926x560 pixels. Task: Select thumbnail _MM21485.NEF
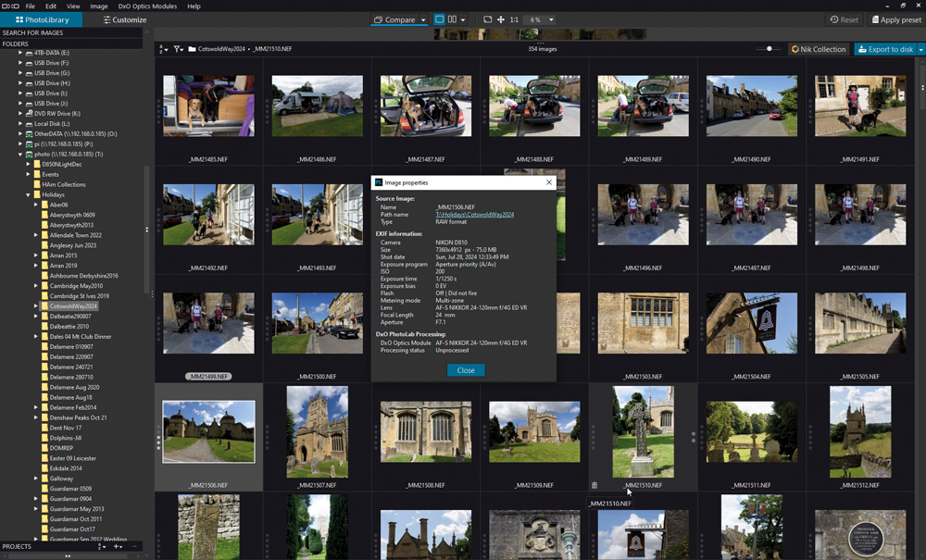(208, 106)
